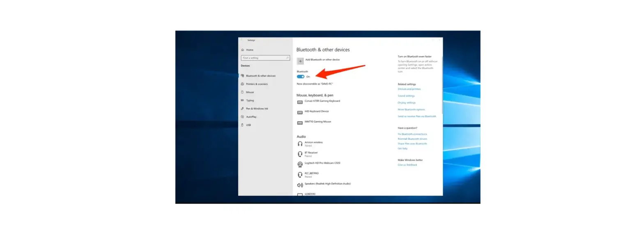
Task: Click the Home icon in sidebar
Action: (x=242, y=50)
